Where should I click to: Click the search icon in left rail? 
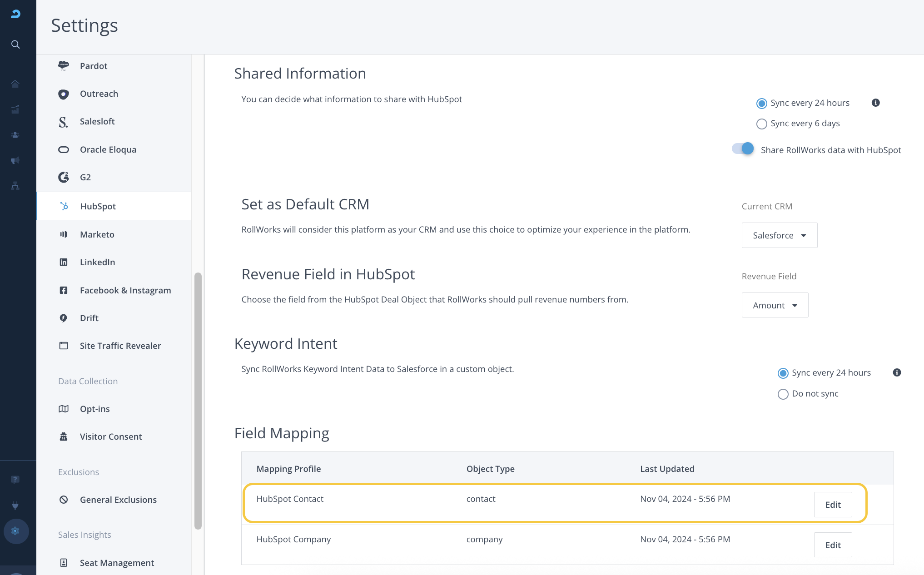[15, 45]
